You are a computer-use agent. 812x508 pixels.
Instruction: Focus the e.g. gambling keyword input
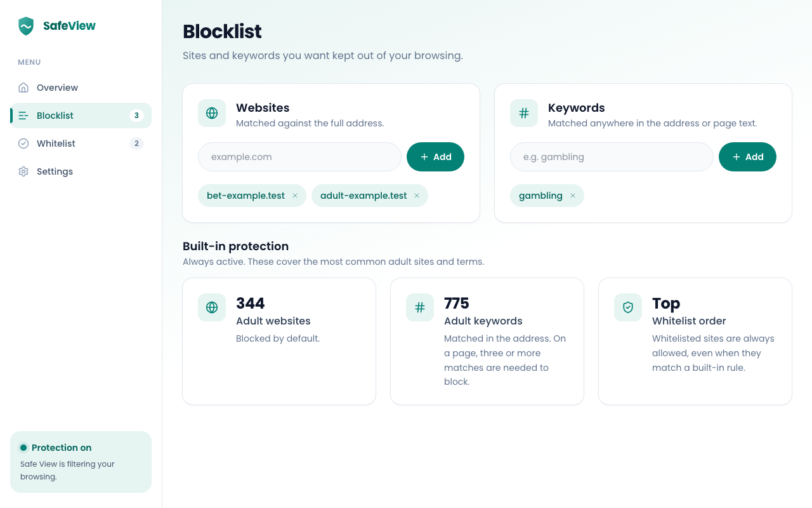coord(612,157)
